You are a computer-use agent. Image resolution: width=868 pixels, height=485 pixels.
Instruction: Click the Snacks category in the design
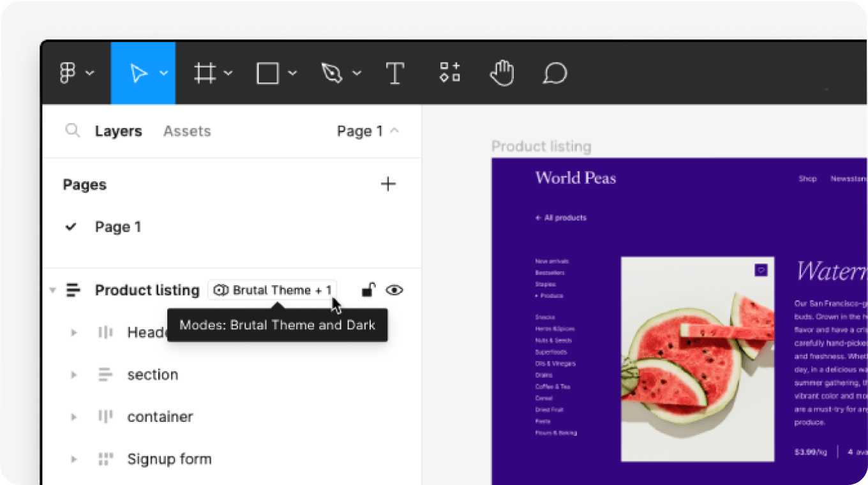point(545,317)
